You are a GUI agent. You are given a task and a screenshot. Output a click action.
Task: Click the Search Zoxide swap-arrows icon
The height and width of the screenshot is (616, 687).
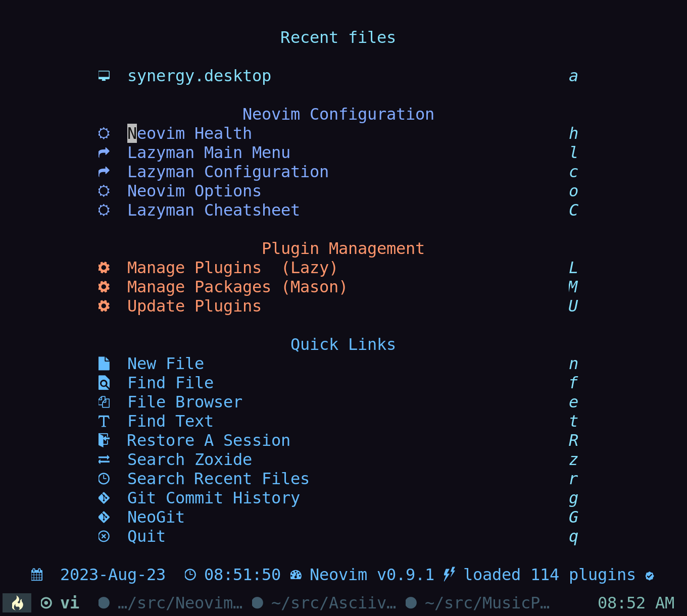tap(104, 459)
